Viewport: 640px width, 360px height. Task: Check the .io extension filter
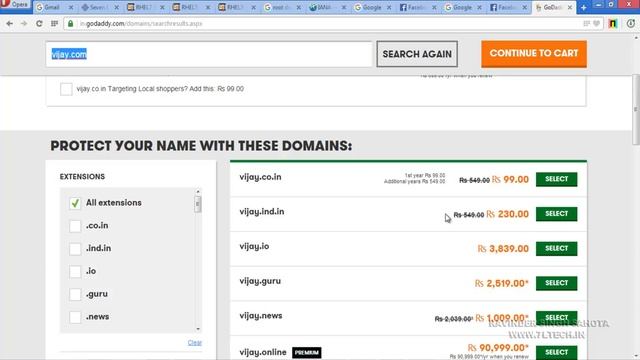coord(75,271)
